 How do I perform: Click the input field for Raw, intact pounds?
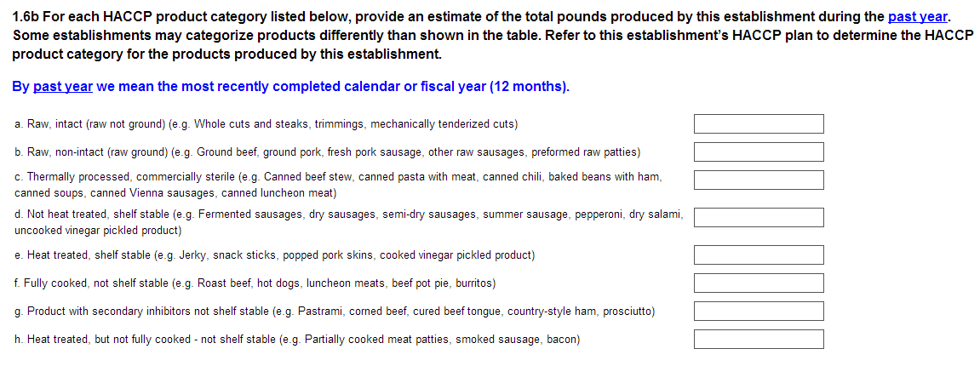tap(759, 124)
